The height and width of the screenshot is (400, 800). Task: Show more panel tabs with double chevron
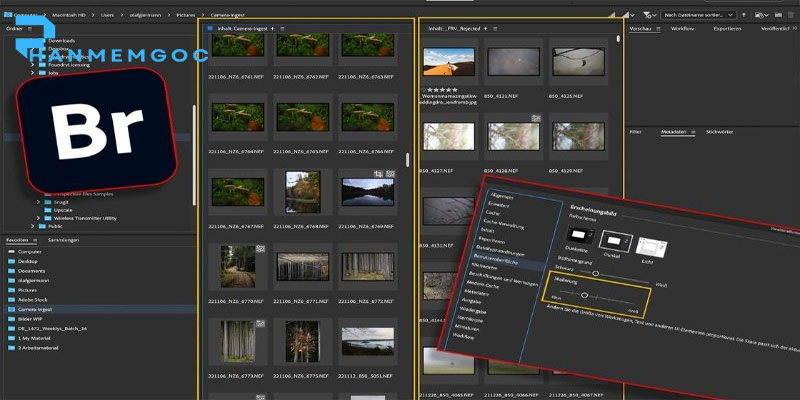coord(794,29)
